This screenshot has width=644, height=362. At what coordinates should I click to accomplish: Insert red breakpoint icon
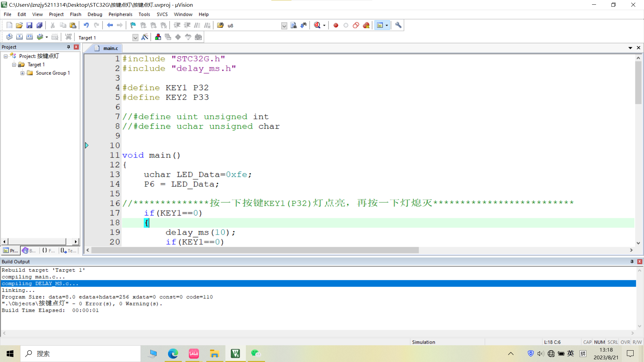[336, 25]
